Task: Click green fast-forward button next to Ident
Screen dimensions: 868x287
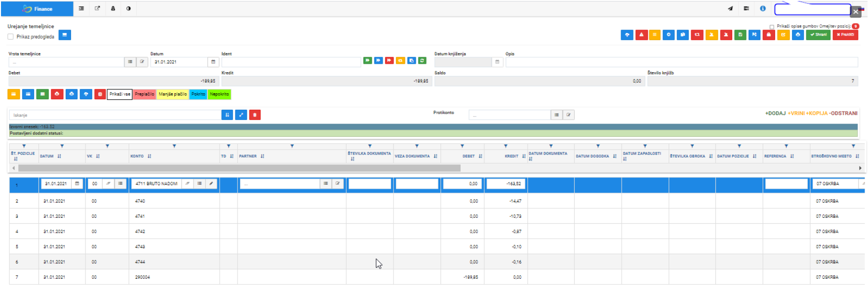Action: click(368, 60)
